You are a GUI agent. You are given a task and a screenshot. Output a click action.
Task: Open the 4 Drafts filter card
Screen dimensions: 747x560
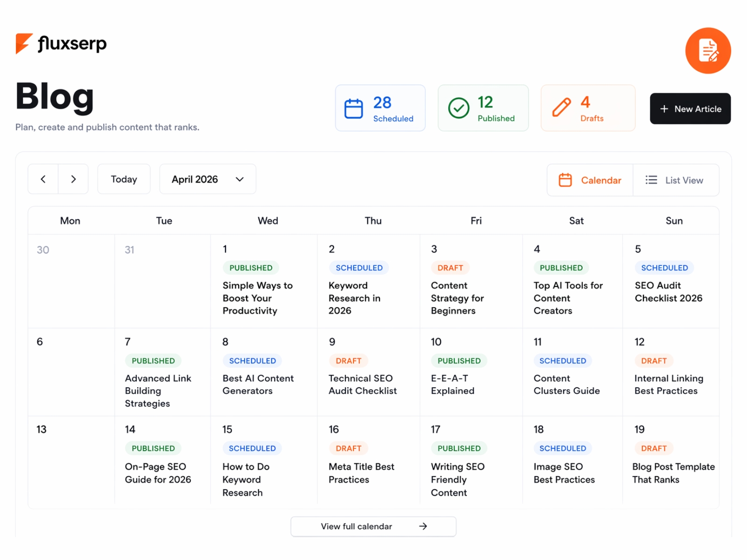point(588,108)
